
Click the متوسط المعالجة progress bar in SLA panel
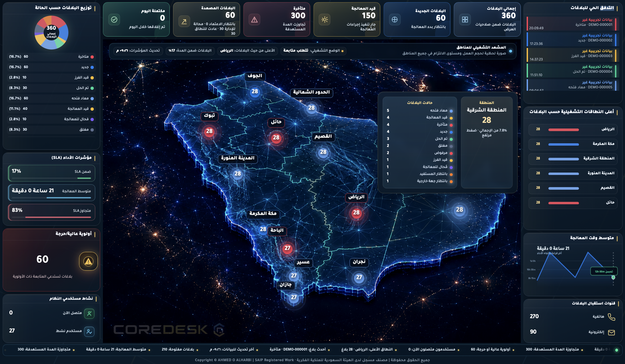point(51,198)
